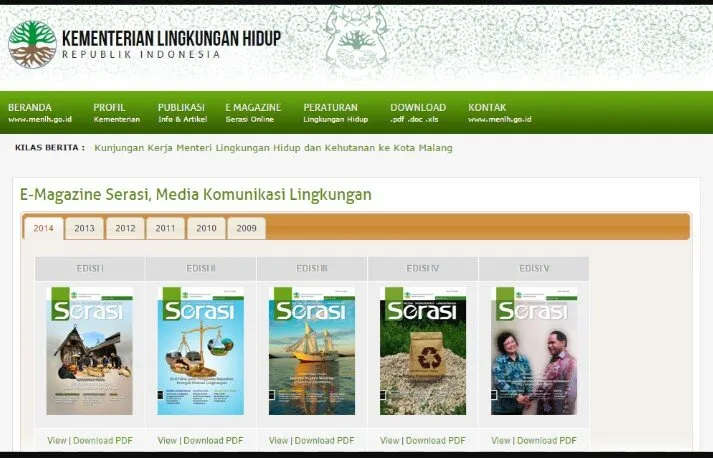713x458 pixels.
Task: Click the KILAS BERITA label
Action: [50, 147]
